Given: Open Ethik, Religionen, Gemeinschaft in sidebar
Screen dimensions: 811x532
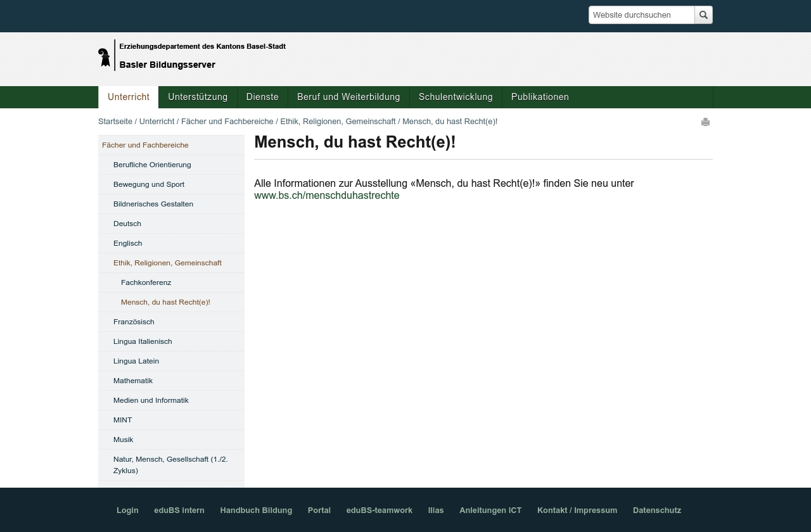Looking at the screenshot, I should 167,263.
